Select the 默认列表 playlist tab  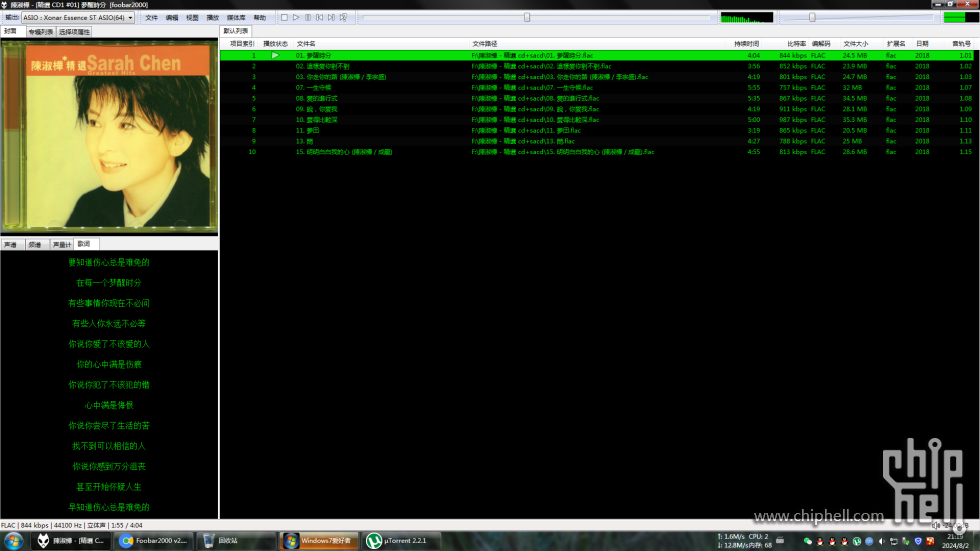(x=236, y=31)
